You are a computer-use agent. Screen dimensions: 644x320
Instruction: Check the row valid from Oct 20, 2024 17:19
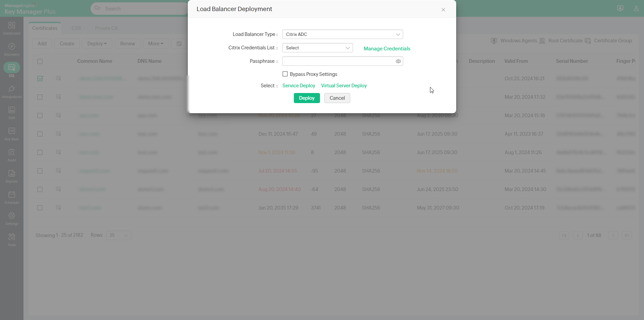coord(40,208)
